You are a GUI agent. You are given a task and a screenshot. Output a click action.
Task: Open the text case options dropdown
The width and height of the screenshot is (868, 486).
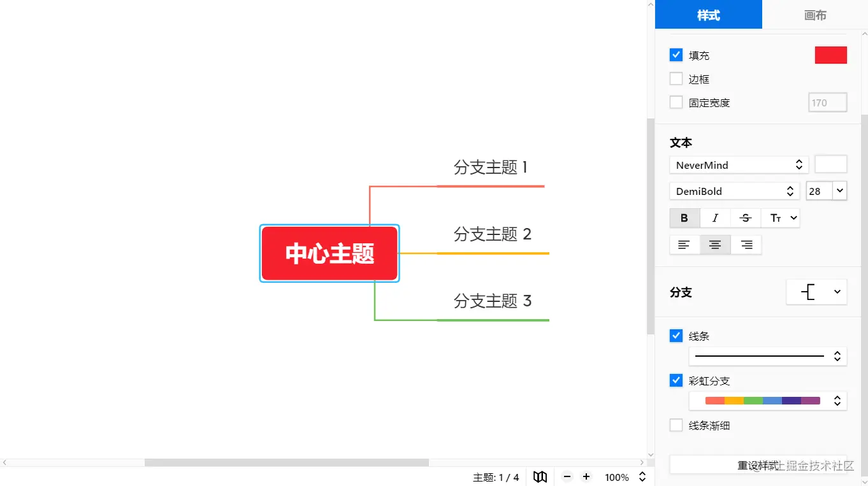[781, 218]
